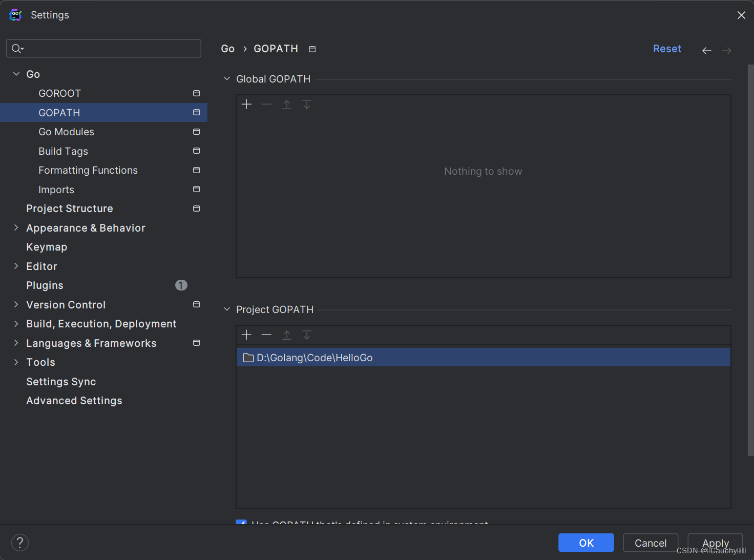Viewport: 754px width, 560px height.
Task: Click OK to confirm settings
Action: pyautogui.click(x=586, y=543)
